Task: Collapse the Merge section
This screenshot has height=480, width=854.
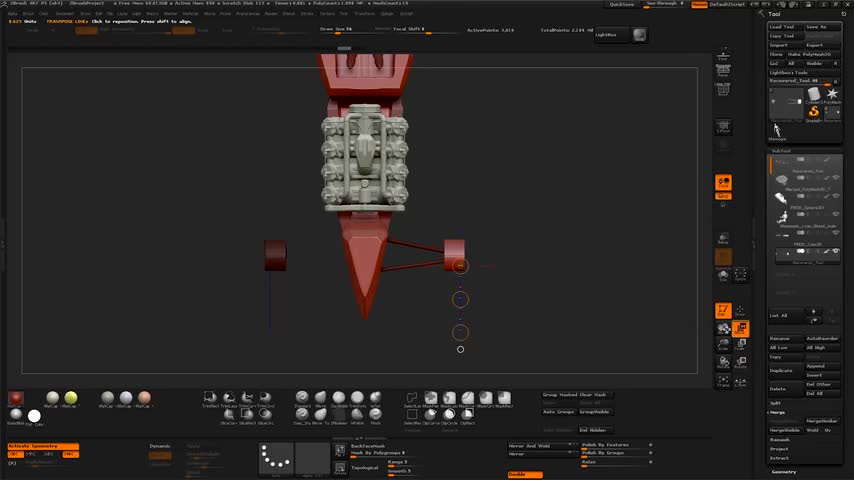Action: click(778, 412)
